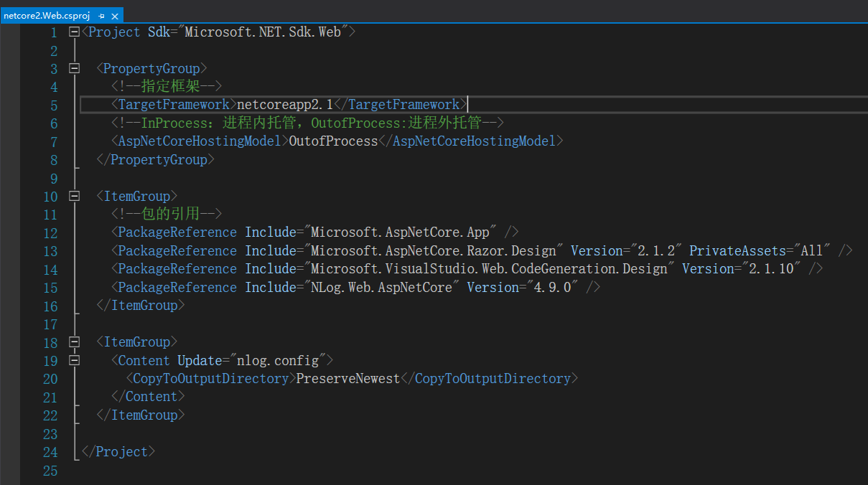
Task: Collapse the Content element on line 19
Action: tap(74, 361)
